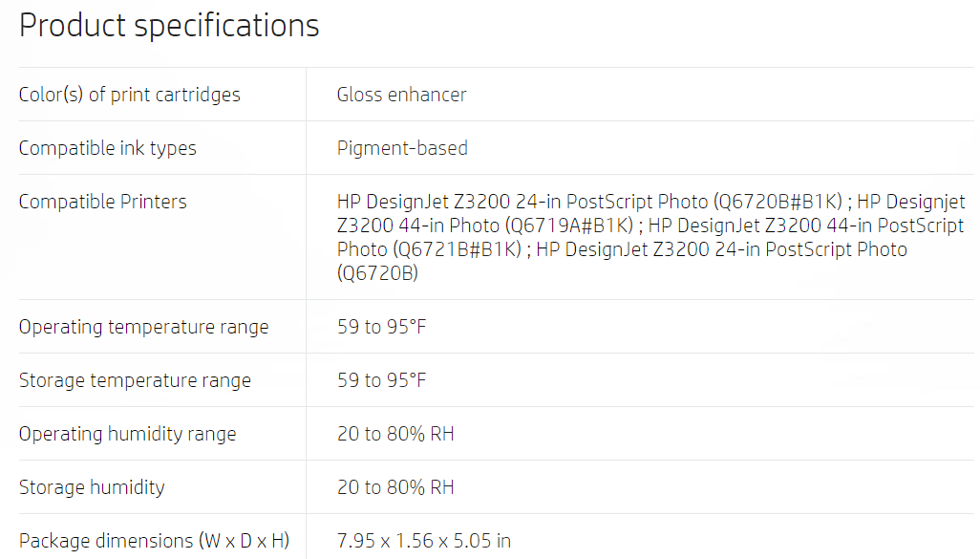Click the Pigment-based value text
Screen dimensions: 980x559
tap(402, 148)
